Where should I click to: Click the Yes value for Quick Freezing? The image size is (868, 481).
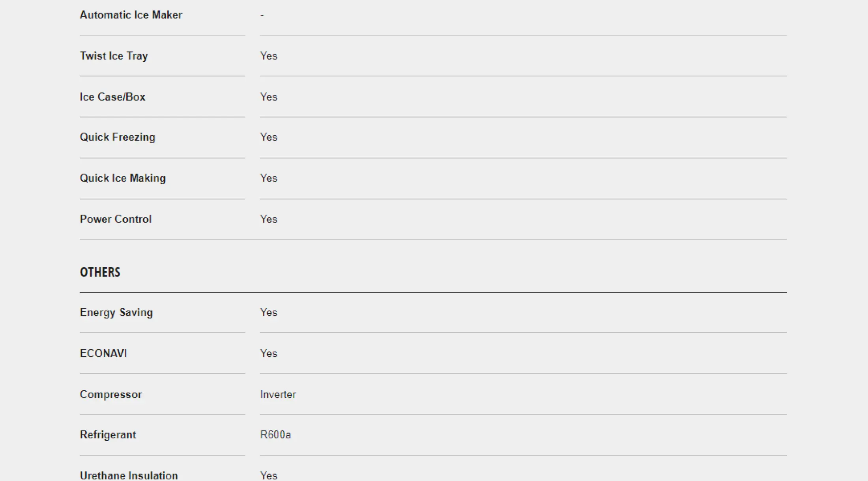tap(269, 137)
